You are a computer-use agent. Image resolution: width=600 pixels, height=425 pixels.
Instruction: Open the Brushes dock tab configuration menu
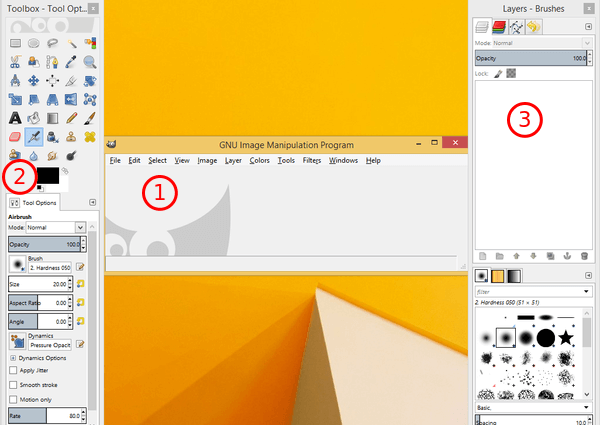coord(589,275)
